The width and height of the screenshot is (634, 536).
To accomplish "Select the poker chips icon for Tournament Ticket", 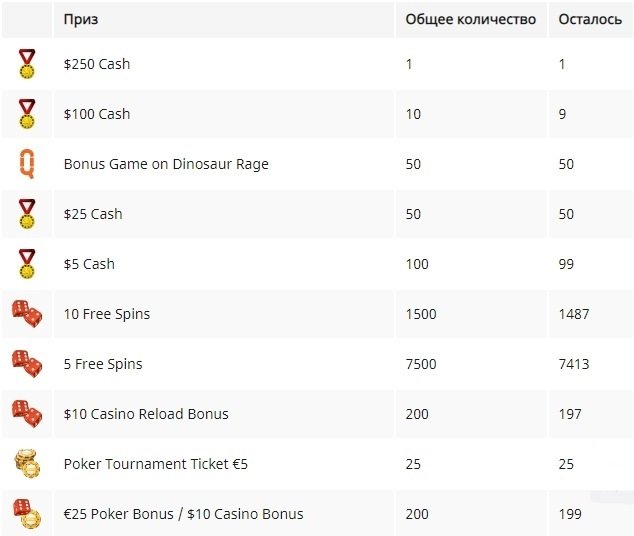I will click(27, 463).
